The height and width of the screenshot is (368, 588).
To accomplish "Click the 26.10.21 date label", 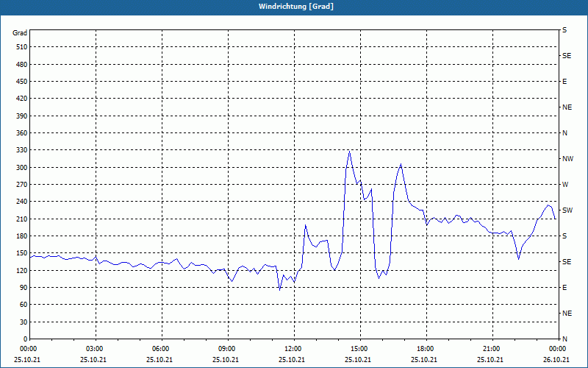I will point(556,360).
